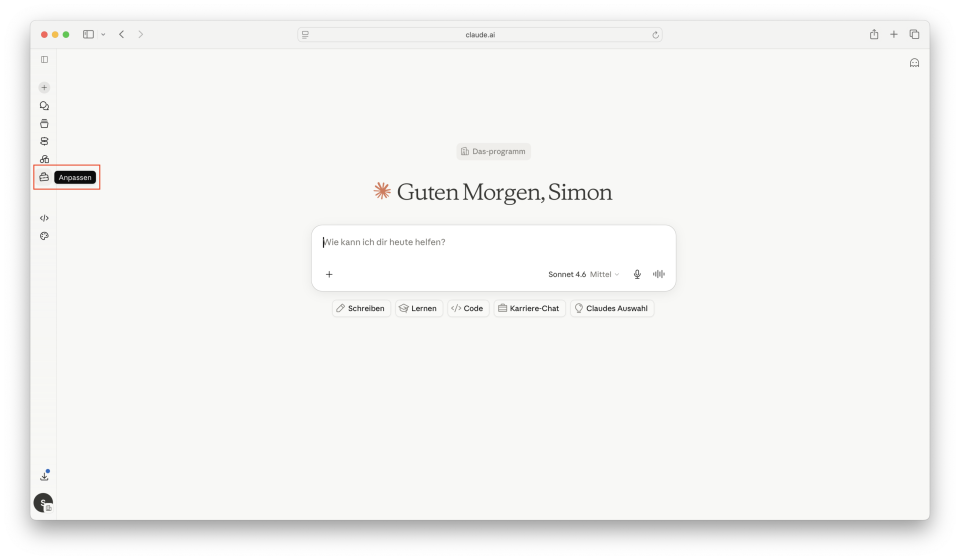Viewport: 960px width, 560px height.
Task: Open the stacked-box projects icon in sidebar
Action: click(x=44, y=123)
